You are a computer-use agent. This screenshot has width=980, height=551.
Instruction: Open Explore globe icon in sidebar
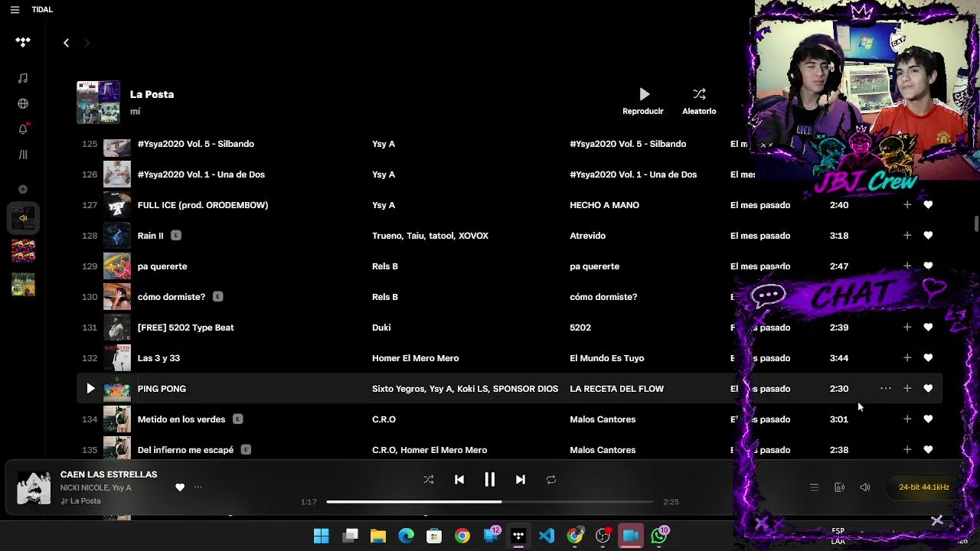[23, 103]
